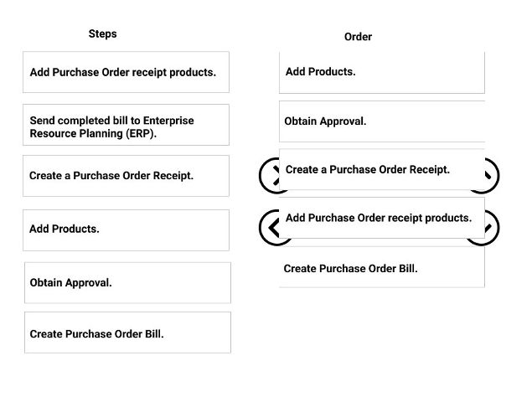
Task: Select Add Products in the Steps list
Action: pyautogui.click(x=126, y=230)
